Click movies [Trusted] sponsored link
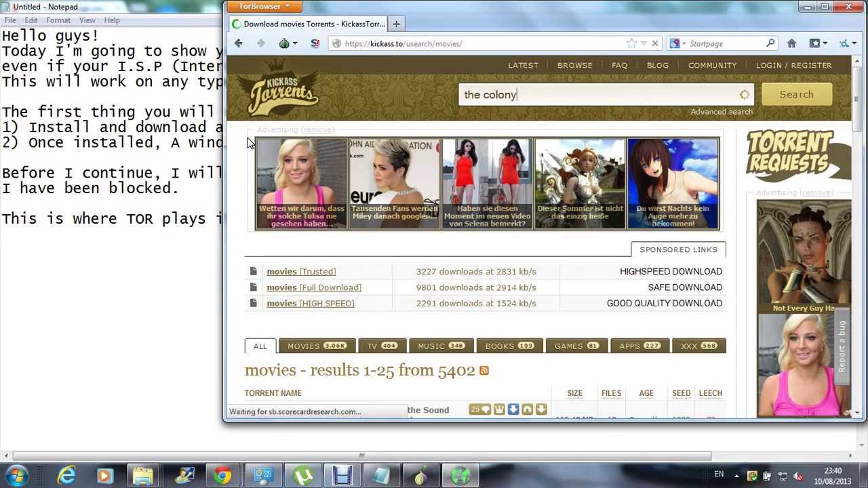The height and width of the screenshot is (488, 868). click(x=301, y=271)
